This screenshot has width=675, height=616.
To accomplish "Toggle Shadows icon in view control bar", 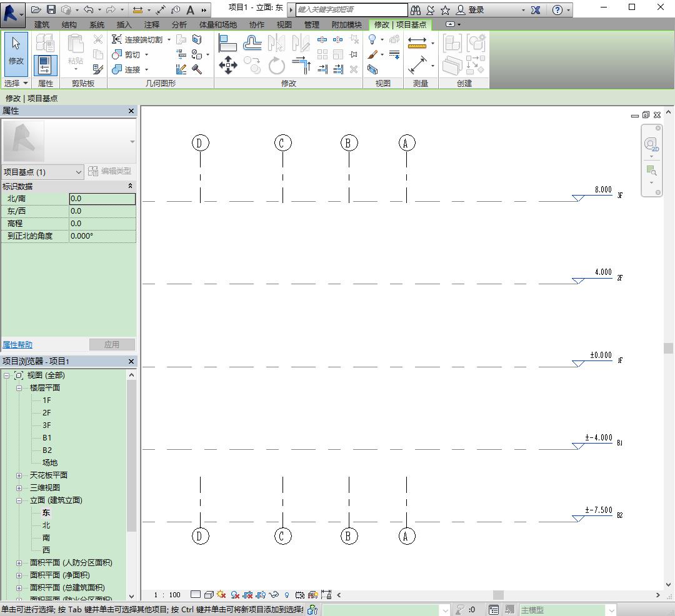I will [x=234, y=595].
